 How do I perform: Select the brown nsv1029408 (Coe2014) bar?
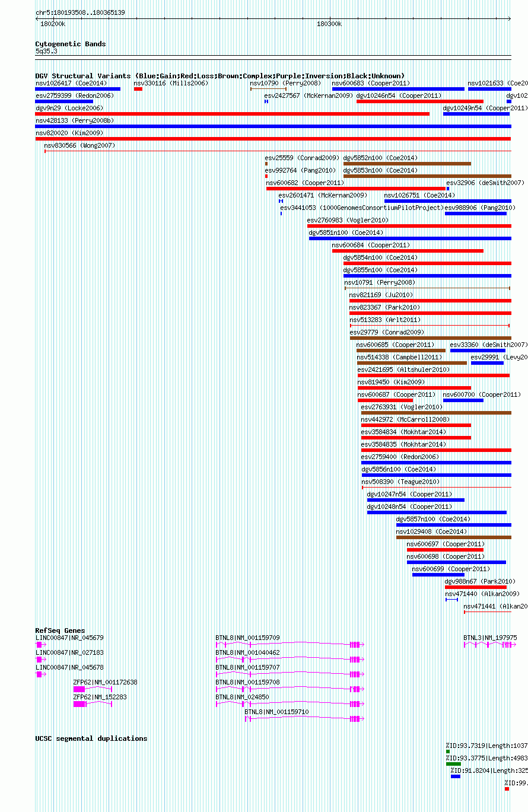tap(453, 537)
